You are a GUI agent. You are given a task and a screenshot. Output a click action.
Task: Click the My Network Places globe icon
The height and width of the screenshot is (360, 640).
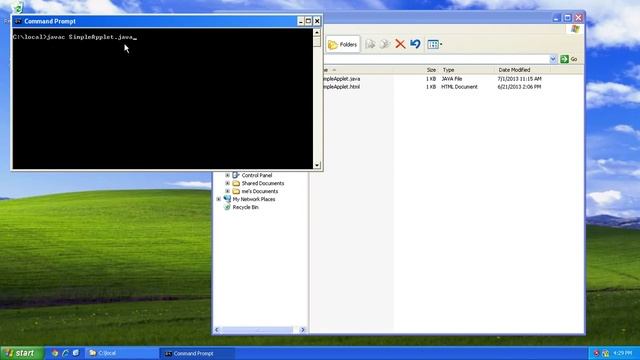coord(227,199)
